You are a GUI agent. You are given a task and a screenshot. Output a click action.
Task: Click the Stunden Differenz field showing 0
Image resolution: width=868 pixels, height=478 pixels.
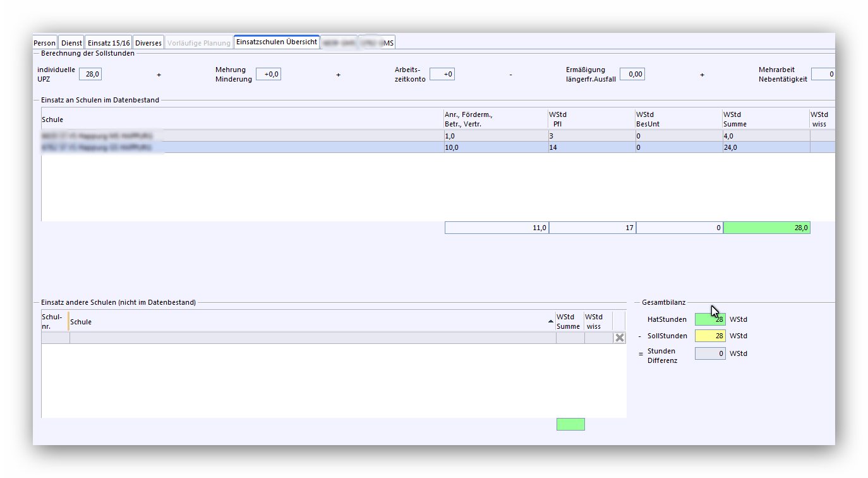pos(710,353)
